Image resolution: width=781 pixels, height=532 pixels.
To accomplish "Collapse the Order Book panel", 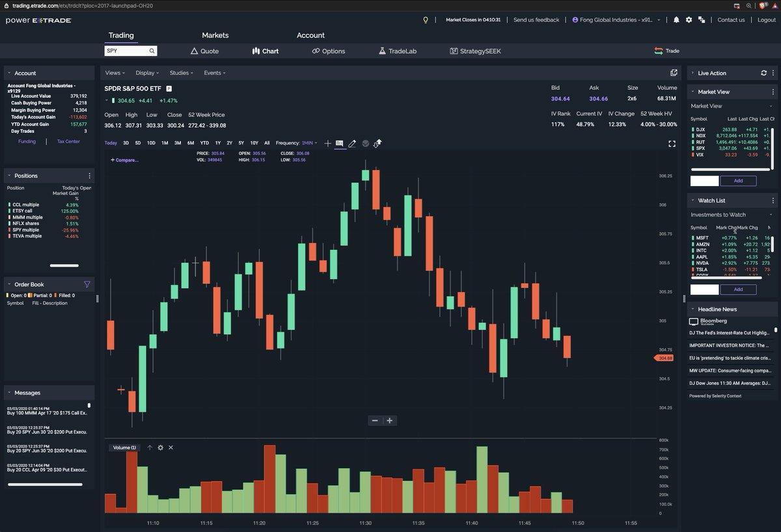I will coord(8,284).
